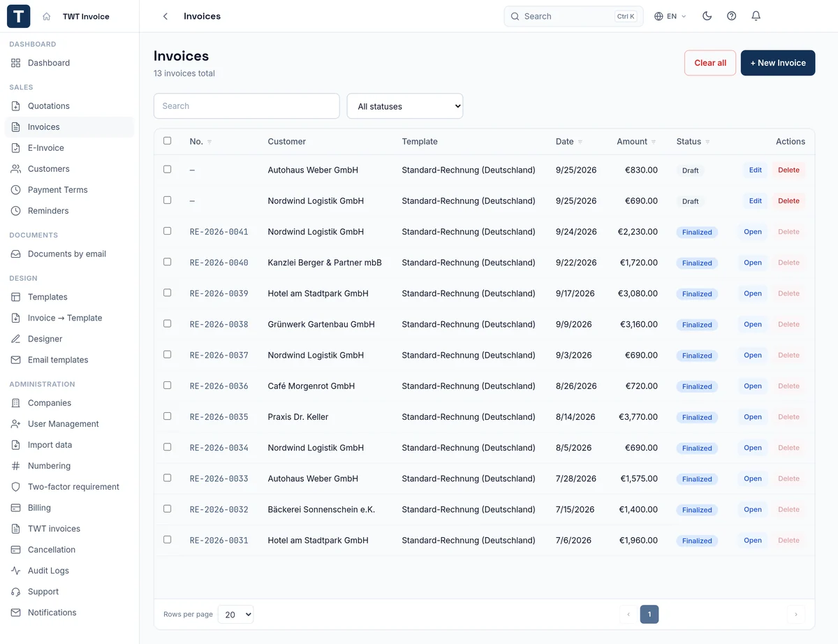This screenshot has height=644, width=838.
Task: Click the Templates layout icon
Action: pyautogui.click(x=16, y=297)
